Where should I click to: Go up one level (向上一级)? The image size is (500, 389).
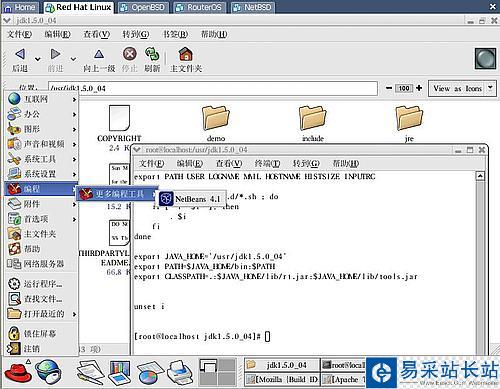click(99, 54)
